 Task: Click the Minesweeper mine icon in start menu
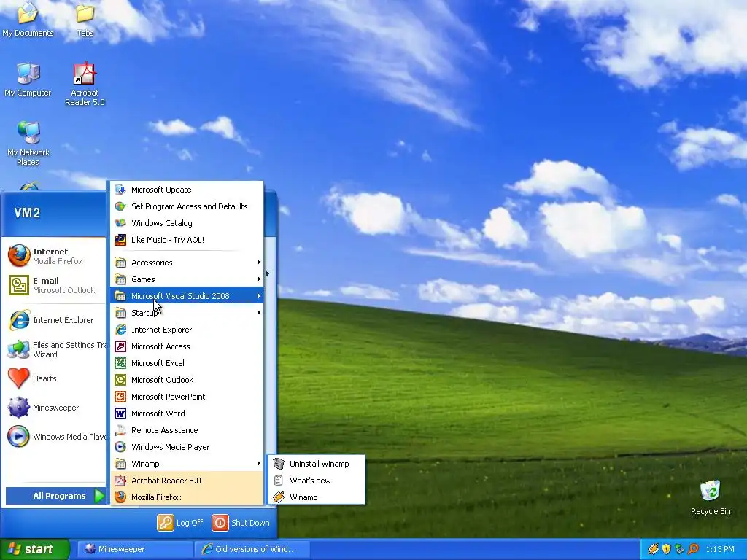(x=19, y=408)
